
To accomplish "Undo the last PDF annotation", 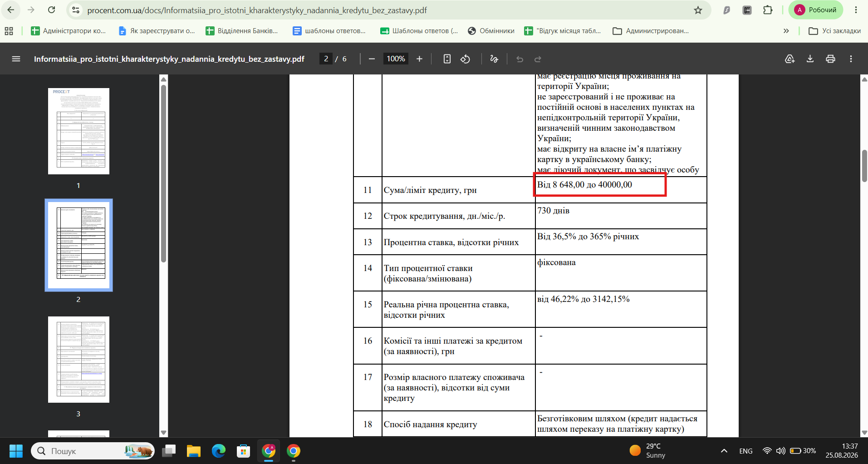I will pyautogui.click(x=520, y=59).
